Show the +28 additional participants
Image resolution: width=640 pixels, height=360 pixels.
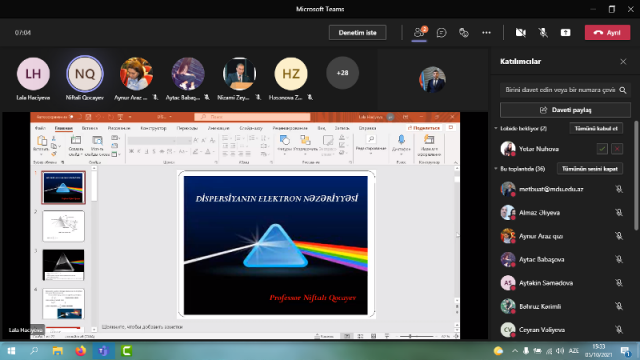342,73
